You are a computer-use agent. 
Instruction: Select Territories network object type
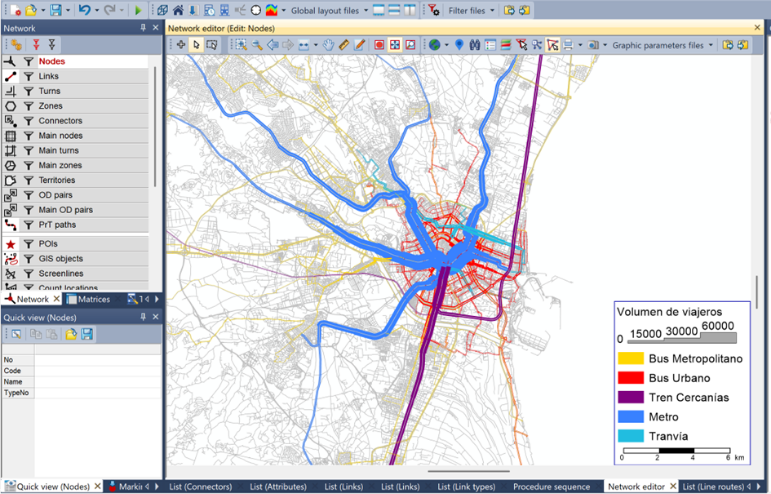(x=56, y=180)
